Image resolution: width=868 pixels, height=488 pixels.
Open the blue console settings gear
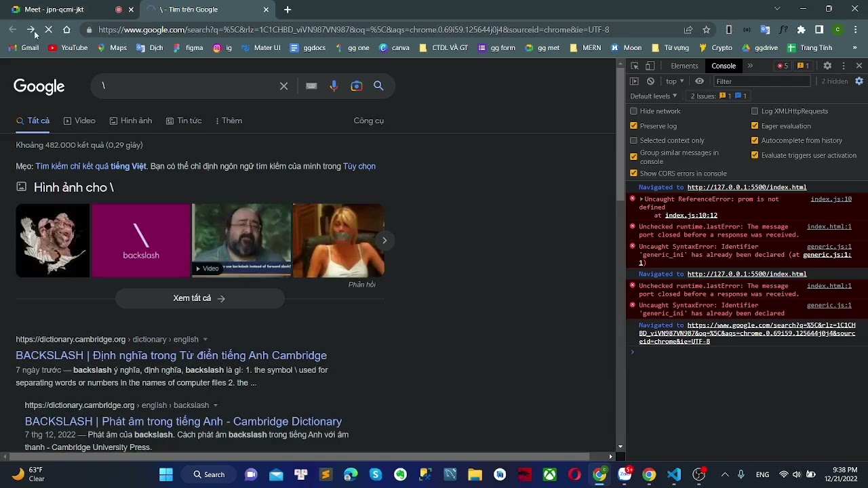[x=859, y=81]
